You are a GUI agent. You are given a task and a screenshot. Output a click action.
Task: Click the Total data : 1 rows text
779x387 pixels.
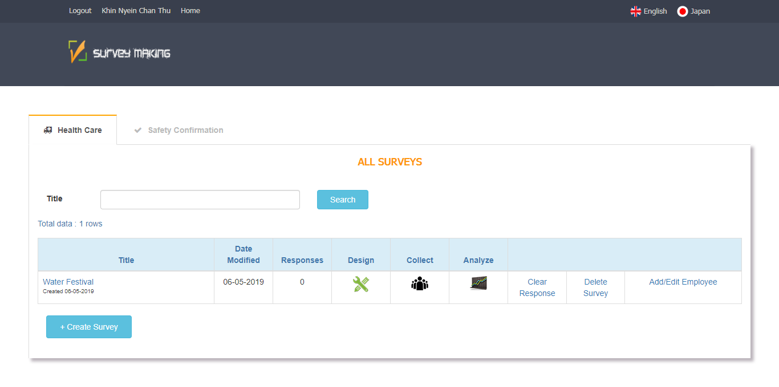[x=70, y=224]
